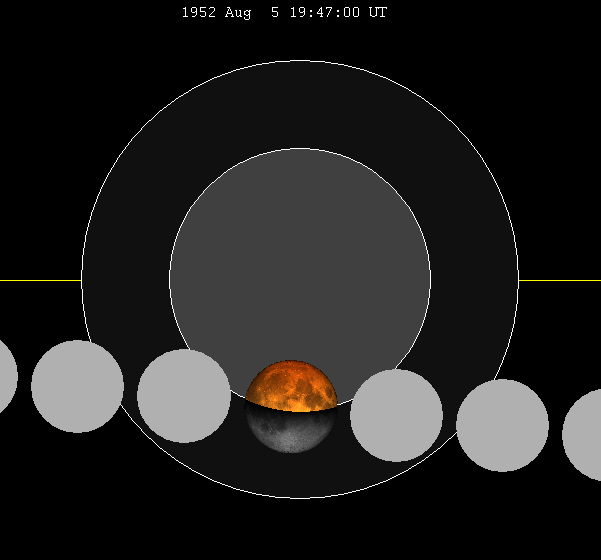The height and width of the screenshot is (560, 601).
Task: Select the leftmost fully visible moon disc
Action: click(77, 386)
